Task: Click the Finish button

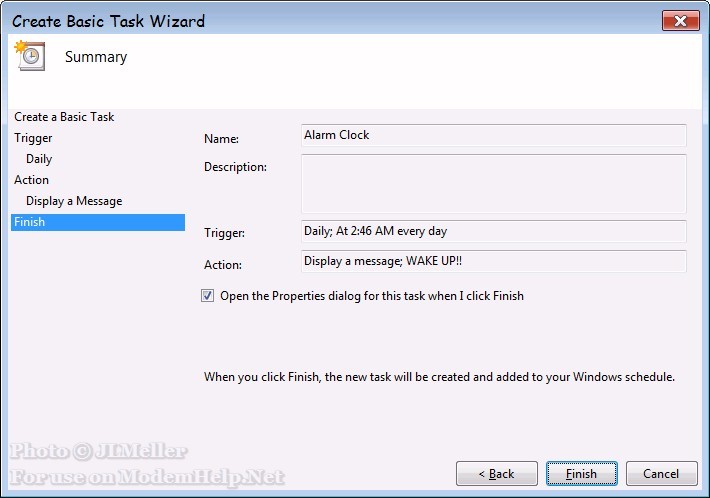Action: click(x=581, y=474)
